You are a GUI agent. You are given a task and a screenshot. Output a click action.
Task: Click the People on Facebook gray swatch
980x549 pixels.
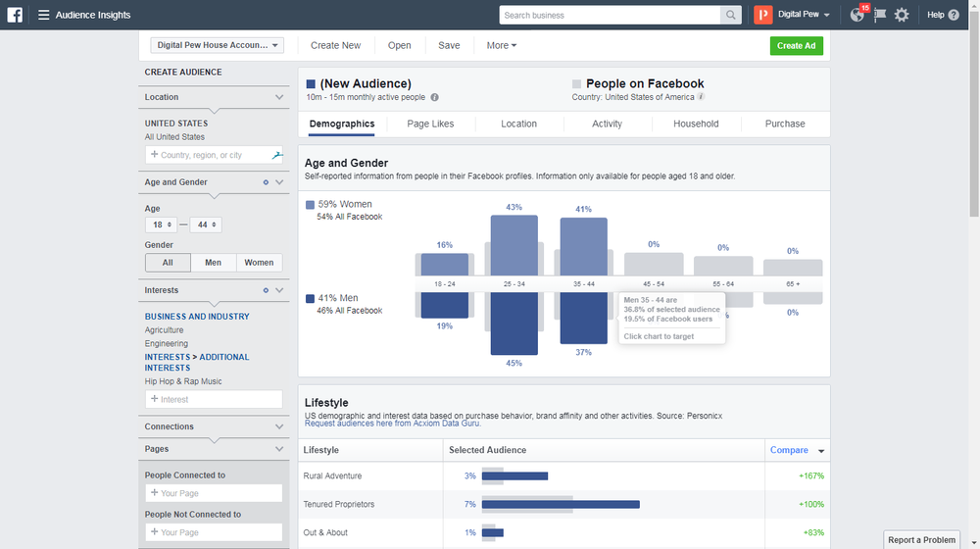pyautogui.click(x=576, y=83)
